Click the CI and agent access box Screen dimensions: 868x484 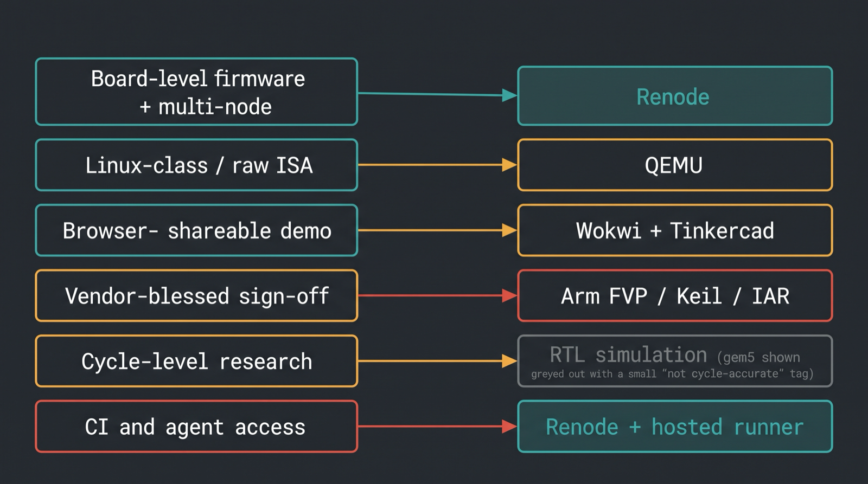click(x=196, y=427)
